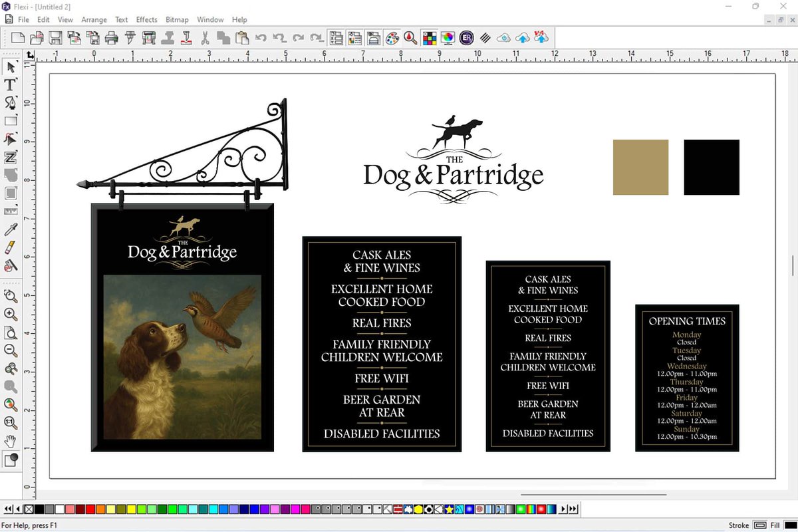Open the Text menu
The width and height of the screenshot is (798, 532).
pos(122,20)
